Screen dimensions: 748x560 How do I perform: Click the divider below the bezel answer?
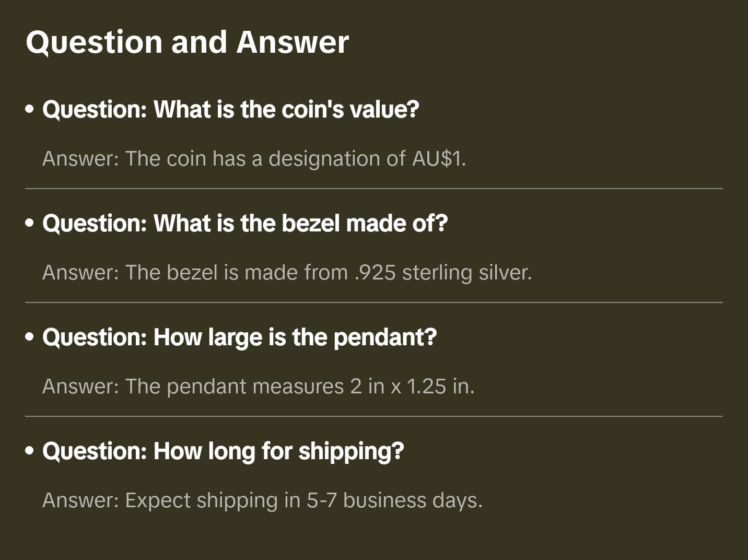(x=374, y=302)
